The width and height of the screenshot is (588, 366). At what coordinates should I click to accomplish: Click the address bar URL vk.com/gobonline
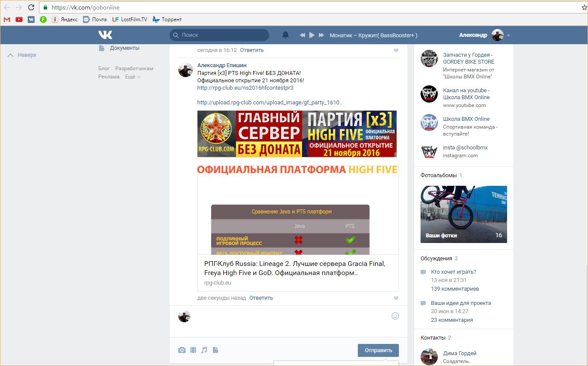click(x=86, y=7)
